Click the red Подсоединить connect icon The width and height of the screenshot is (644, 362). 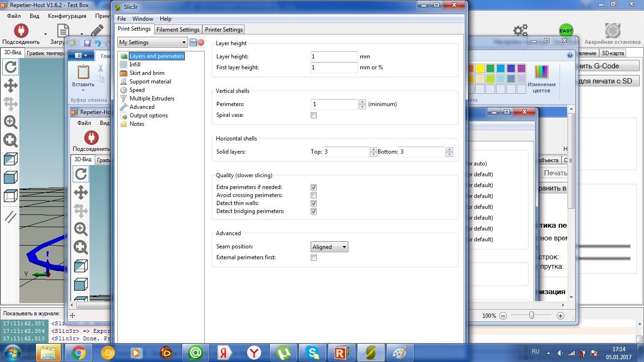click(21, 31)
